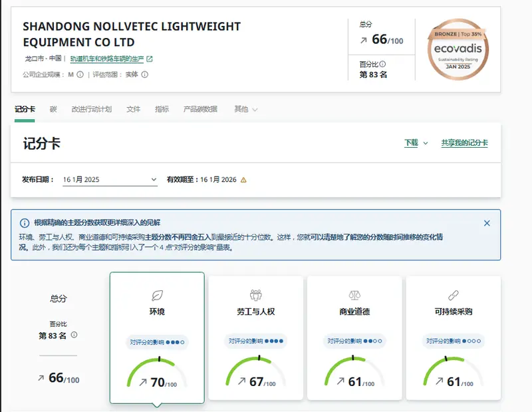The height and width of the screenshot is (412, 532).
Task: Click the 对评分的影响 pill on 劳工与人权 card
Action: (x=256, y=341)
